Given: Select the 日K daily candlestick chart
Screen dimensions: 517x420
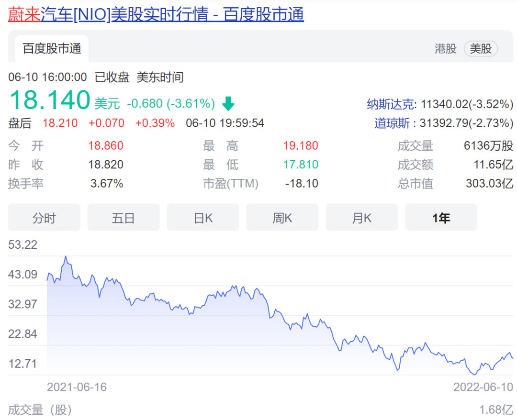Looking at the screenshot, I should pos(203,217).
